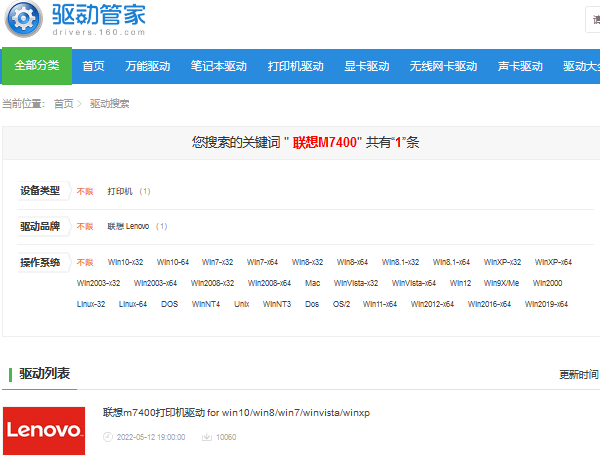600x460 pixels.
Task: Open the Lenovo logo thumbnail
Action: (44, 431)
